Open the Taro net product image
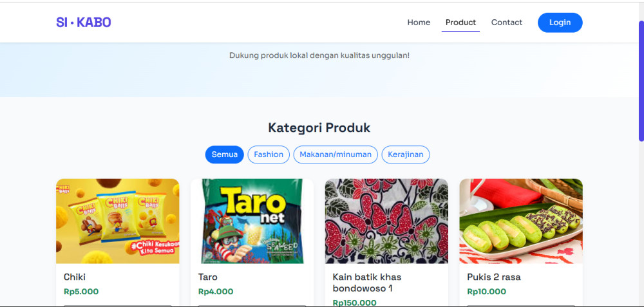This screenshot has height=307, width=644. [x=252, y=221]
